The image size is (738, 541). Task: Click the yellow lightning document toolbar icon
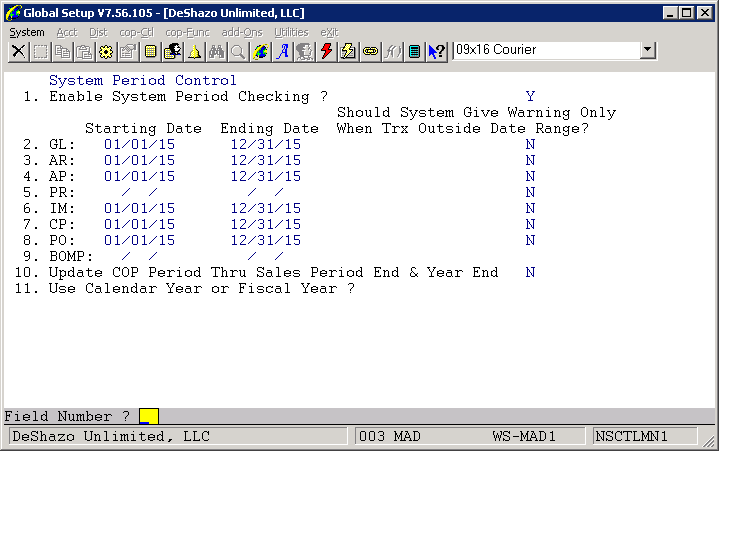coord(348,51)
